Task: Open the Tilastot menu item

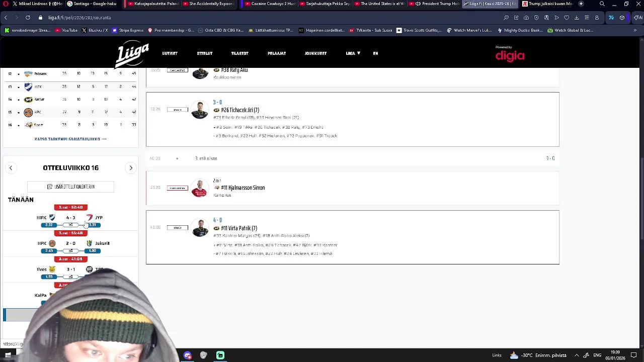Action: tap(239, 53)
